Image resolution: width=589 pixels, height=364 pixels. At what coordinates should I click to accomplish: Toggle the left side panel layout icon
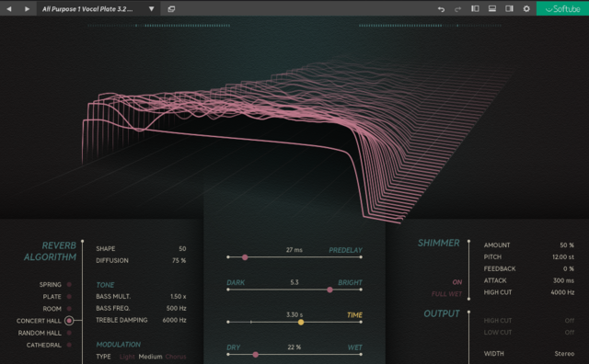pos(475,8)
